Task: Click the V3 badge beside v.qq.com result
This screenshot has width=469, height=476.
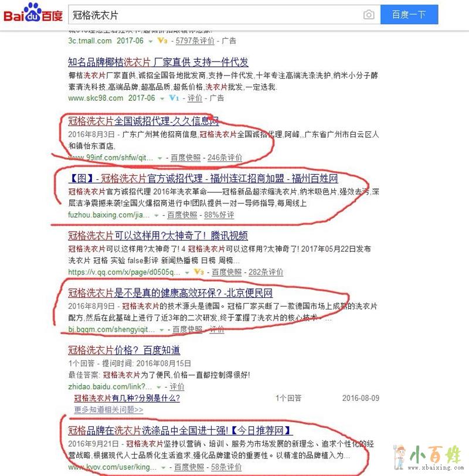Action: click(199, 271)
